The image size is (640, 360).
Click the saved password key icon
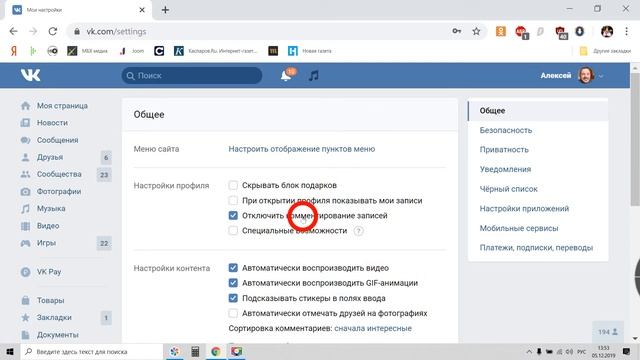tap(457, 31)
